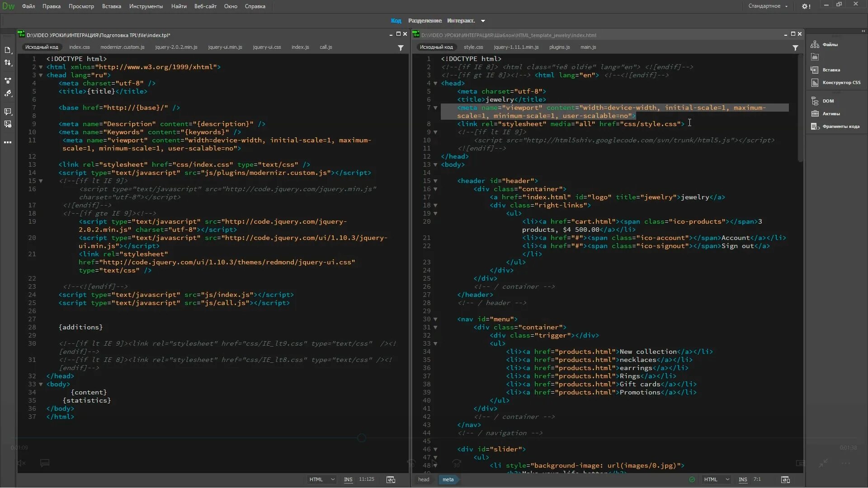The image size is (868, 488).
Task: Open the Файлы panel icon
Action: [x=815, y=44]
